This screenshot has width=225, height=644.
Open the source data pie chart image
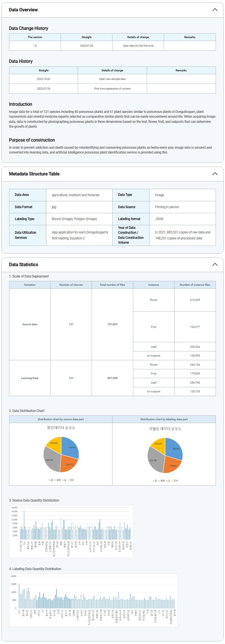(x=61, y=454)
